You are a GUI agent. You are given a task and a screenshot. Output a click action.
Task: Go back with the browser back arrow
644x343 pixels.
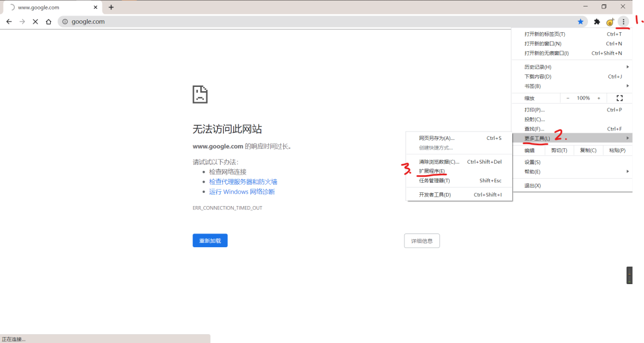tap(9, 22)
